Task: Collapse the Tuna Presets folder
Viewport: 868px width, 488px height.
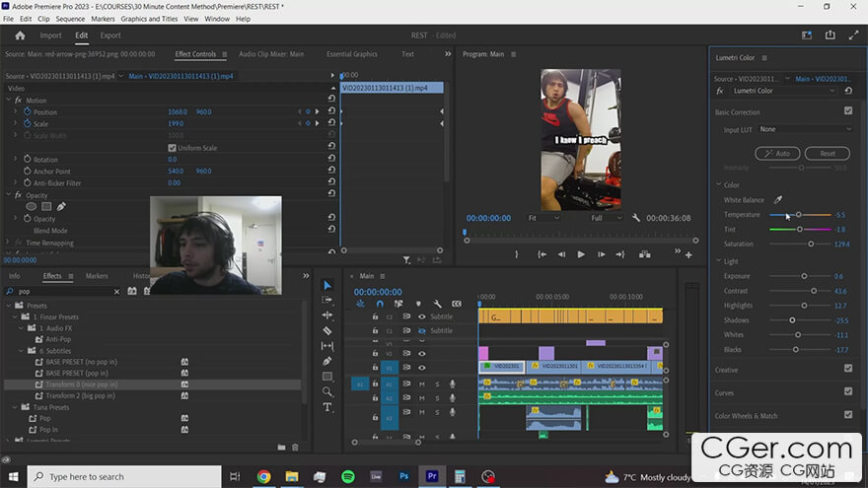Action: [15, 407]
